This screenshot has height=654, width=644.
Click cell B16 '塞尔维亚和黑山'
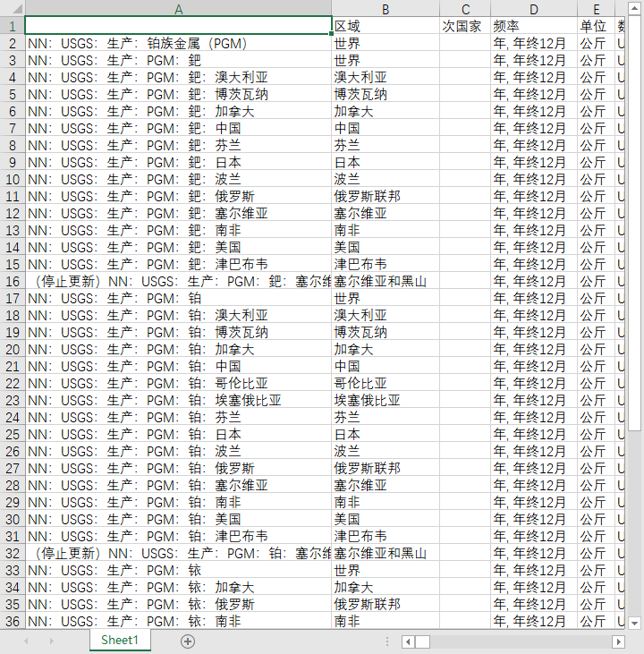(386, 282)
